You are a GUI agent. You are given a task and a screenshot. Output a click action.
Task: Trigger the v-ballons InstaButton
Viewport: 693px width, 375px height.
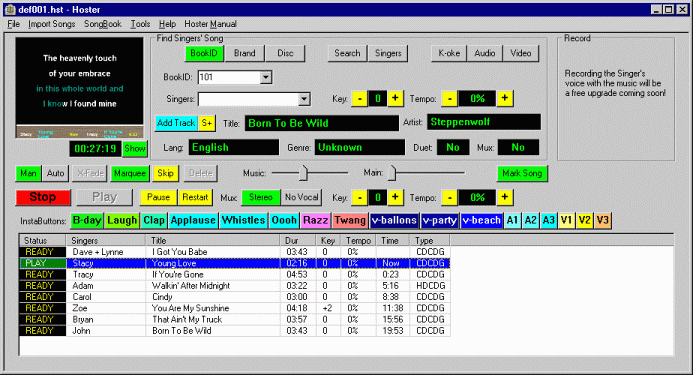tap(394, 221)
